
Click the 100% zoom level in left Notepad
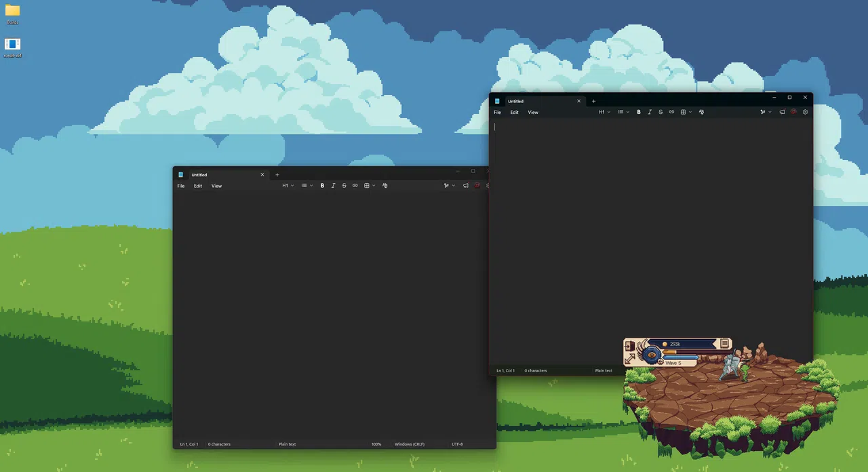376,444
